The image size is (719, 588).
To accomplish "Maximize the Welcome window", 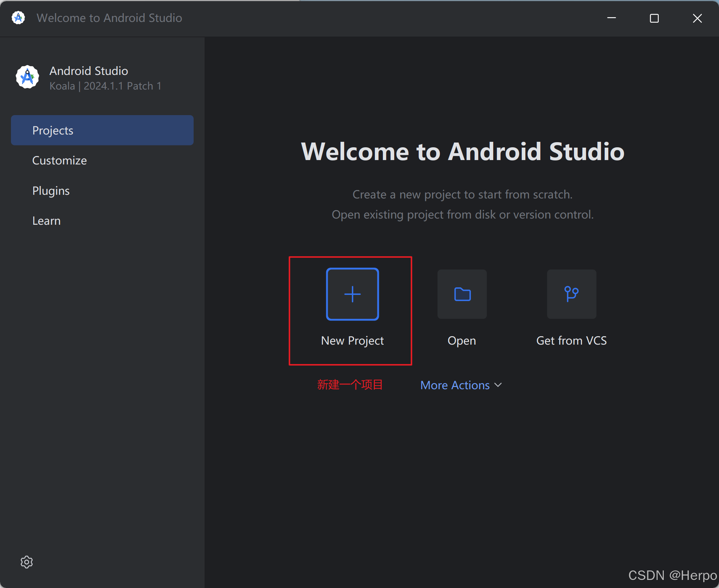I will 654,18.
